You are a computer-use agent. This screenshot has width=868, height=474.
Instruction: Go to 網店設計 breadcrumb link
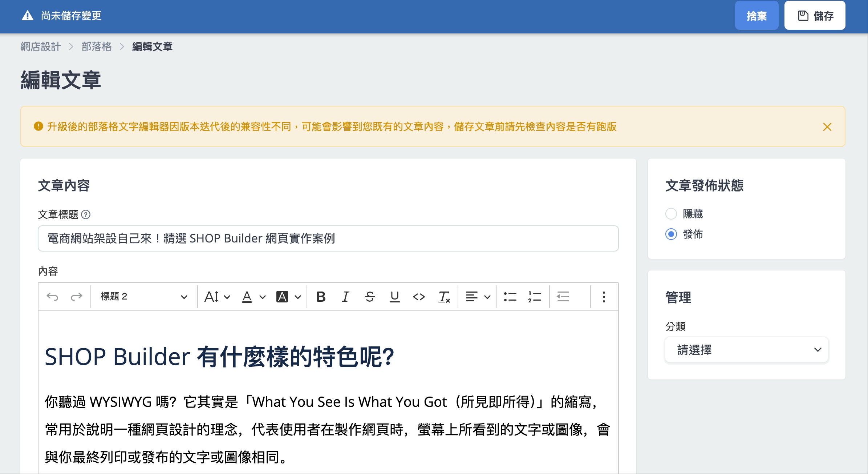[41, 47]
